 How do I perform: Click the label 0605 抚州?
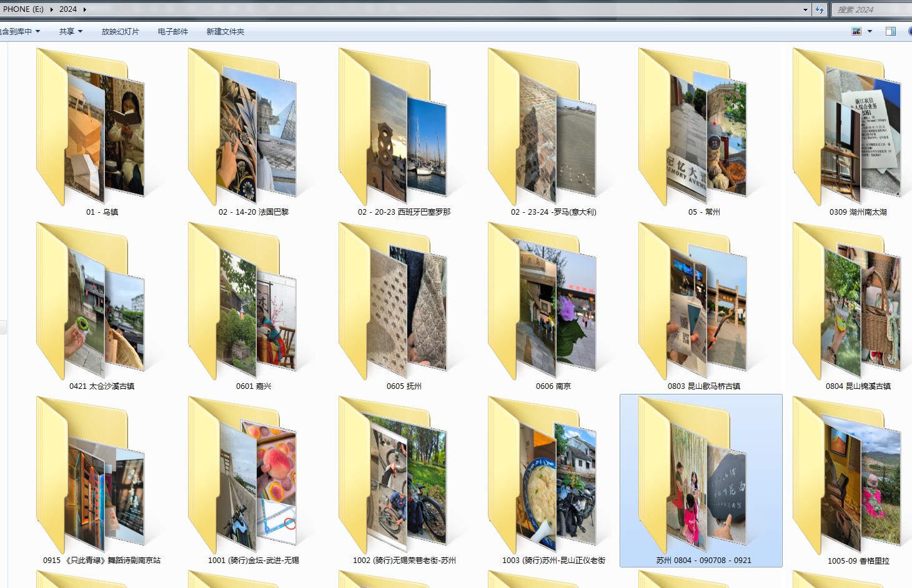(x=404, y=386)
